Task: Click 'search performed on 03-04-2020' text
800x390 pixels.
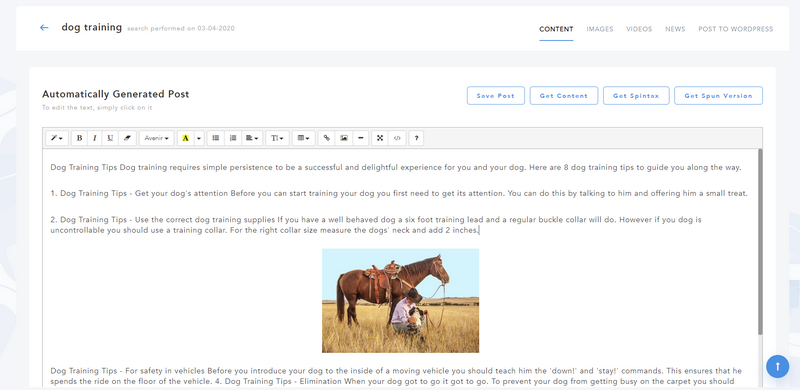Action: [181, 29]
